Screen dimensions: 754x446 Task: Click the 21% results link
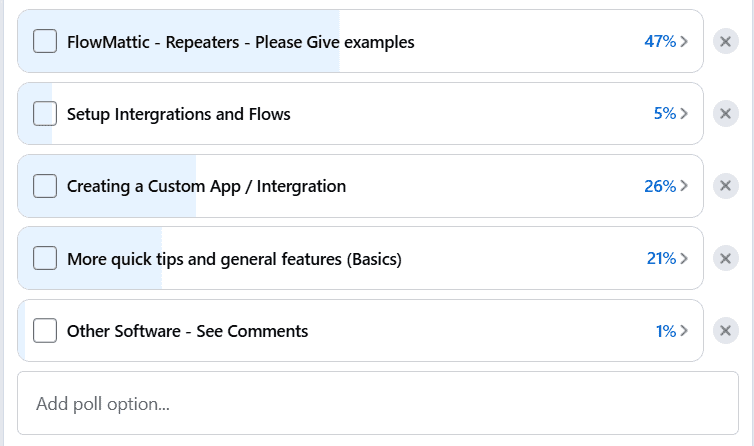(x=661, y=258)
